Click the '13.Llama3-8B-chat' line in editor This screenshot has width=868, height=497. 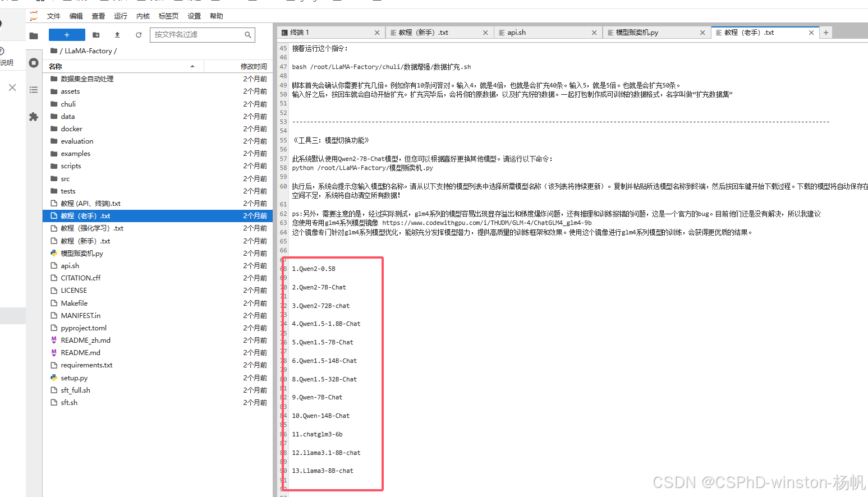click(x=323, y=471)
